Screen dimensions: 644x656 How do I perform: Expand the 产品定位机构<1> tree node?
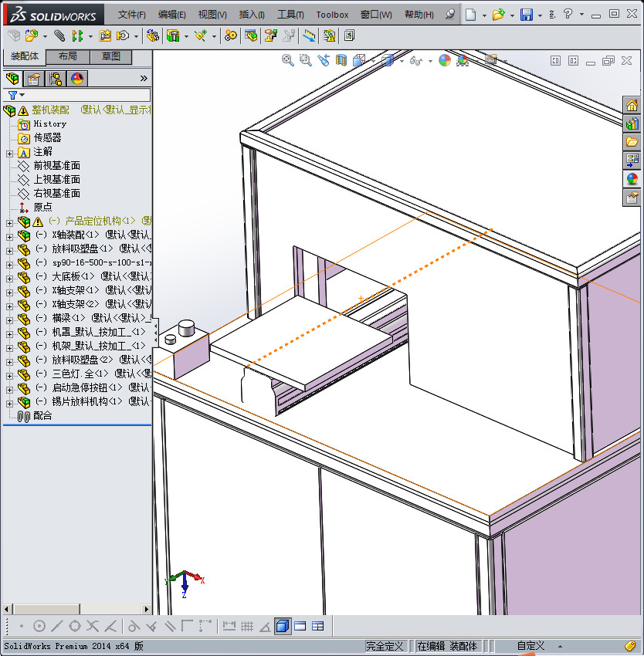(x=9, y=223)
